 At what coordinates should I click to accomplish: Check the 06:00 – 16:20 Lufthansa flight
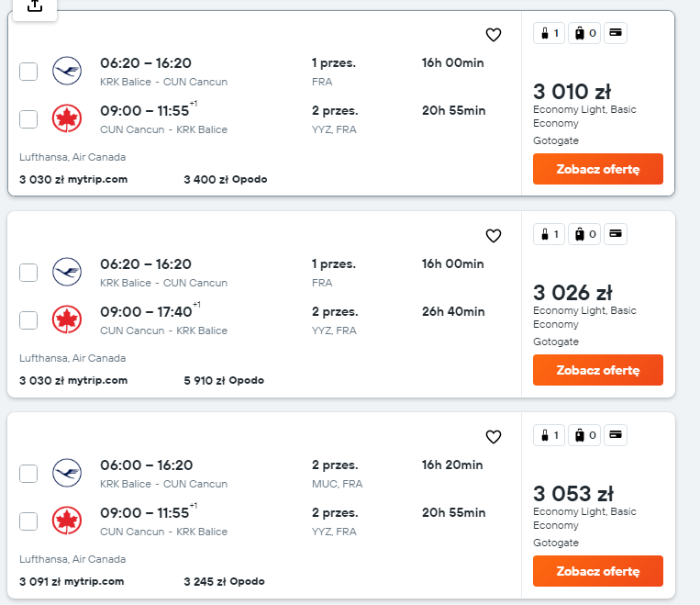[28, 474]
